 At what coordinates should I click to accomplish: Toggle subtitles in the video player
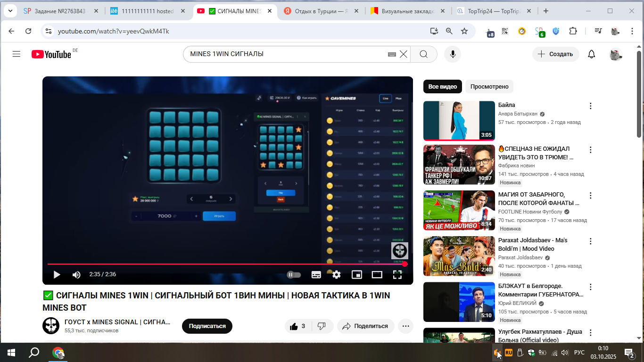point(316,274)
